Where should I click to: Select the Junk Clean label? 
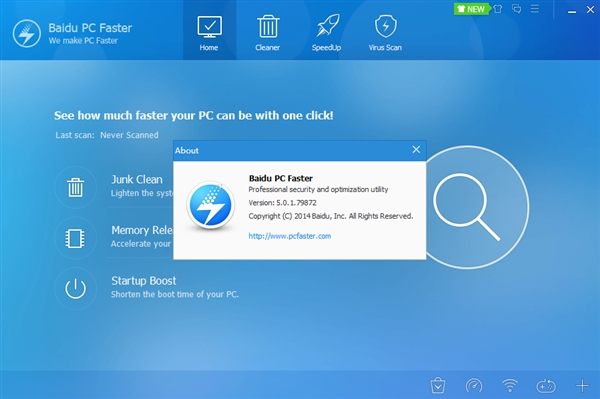tap(137, 179)
